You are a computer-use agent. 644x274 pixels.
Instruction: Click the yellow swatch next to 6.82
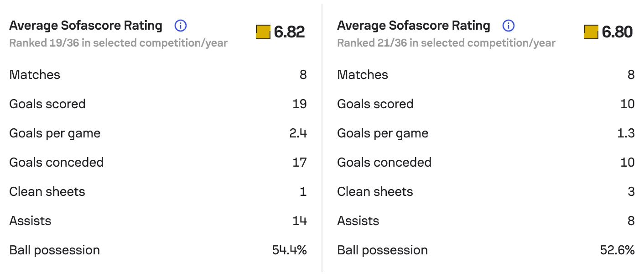tap(263, 32)
